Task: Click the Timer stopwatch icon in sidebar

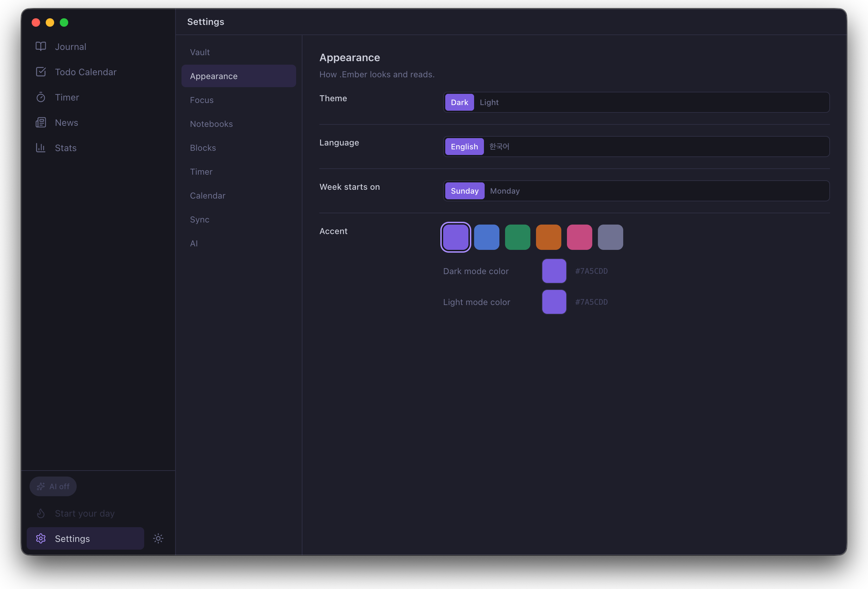Action: [41, 97]
